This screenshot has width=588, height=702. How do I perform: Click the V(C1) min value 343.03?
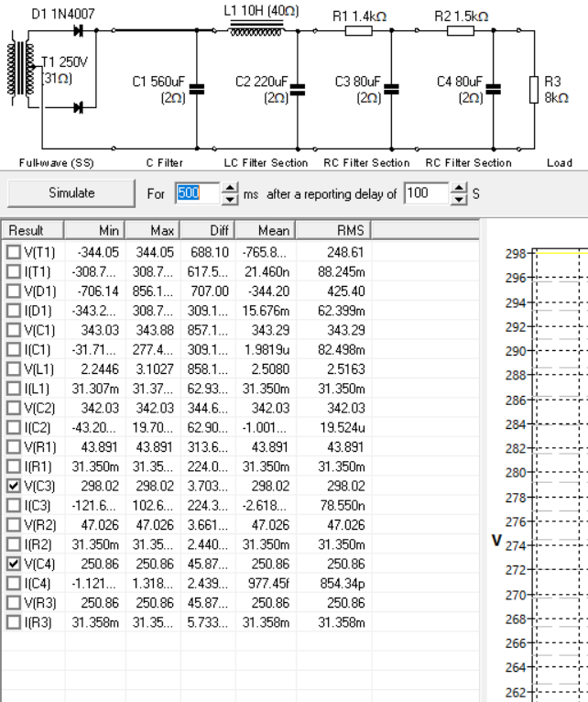click(x=100, y=330)
